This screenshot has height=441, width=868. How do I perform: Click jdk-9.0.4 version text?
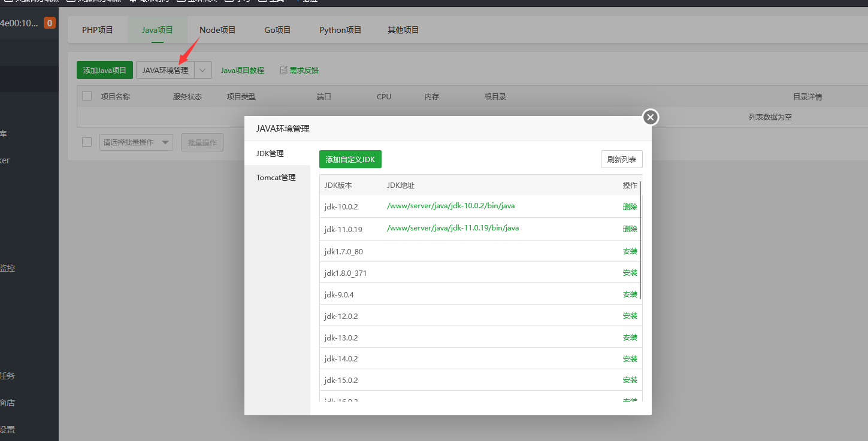click(339, 295)
